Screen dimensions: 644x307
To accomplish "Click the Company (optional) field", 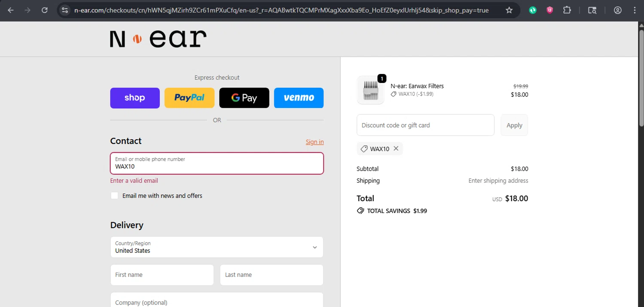I will point(217,300).
